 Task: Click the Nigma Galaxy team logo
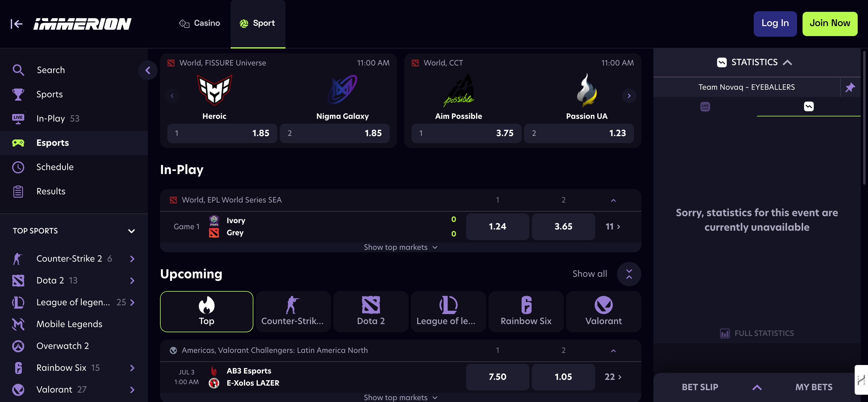(342, 90)
